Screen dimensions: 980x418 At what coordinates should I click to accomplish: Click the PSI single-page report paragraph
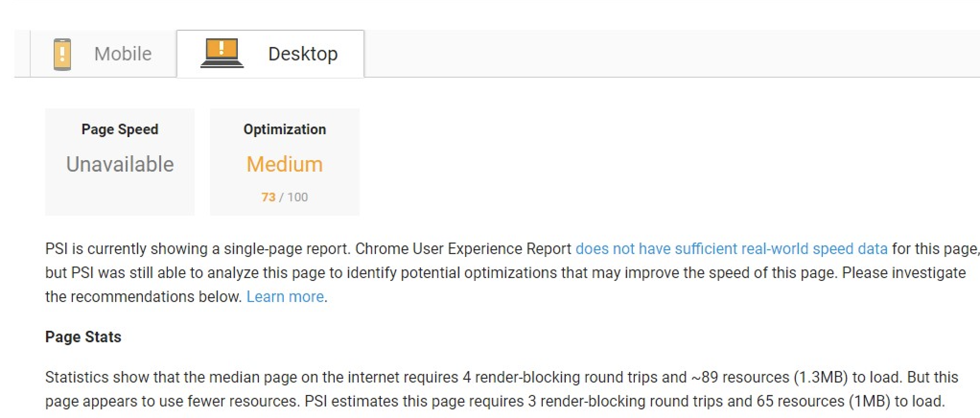coord(512,273)
